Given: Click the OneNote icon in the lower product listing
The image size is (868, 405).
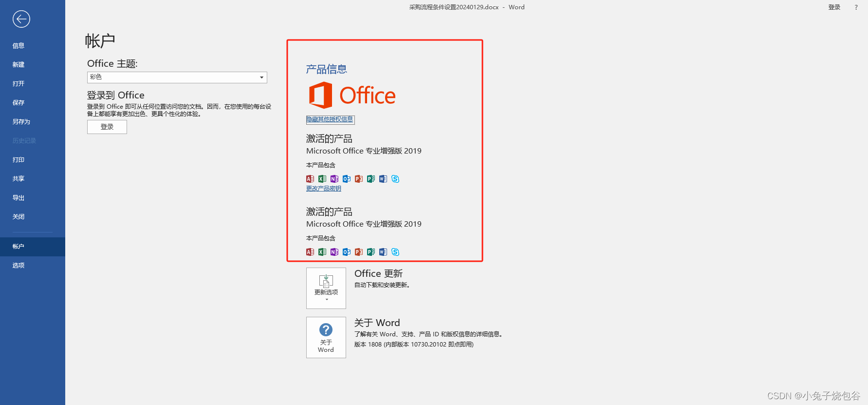Looking at the screenshot, I should pos(334,252).
